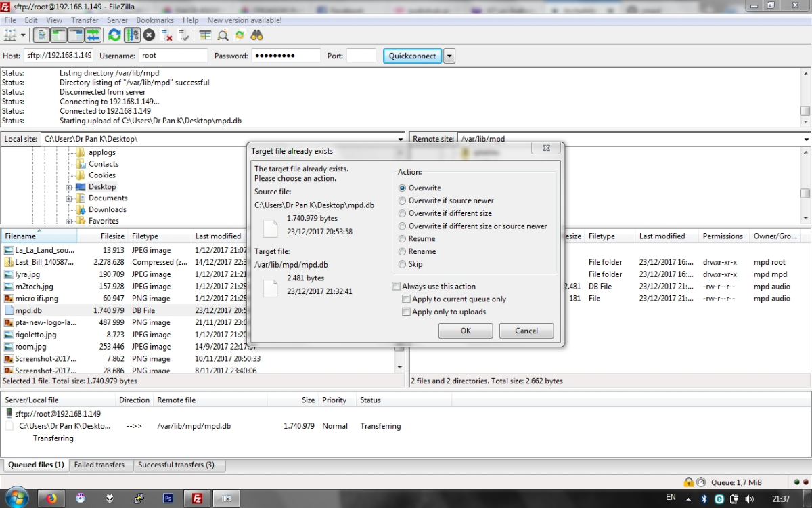
Task: Cancel current operation toolbar icon
Action: tap(149, 35)
